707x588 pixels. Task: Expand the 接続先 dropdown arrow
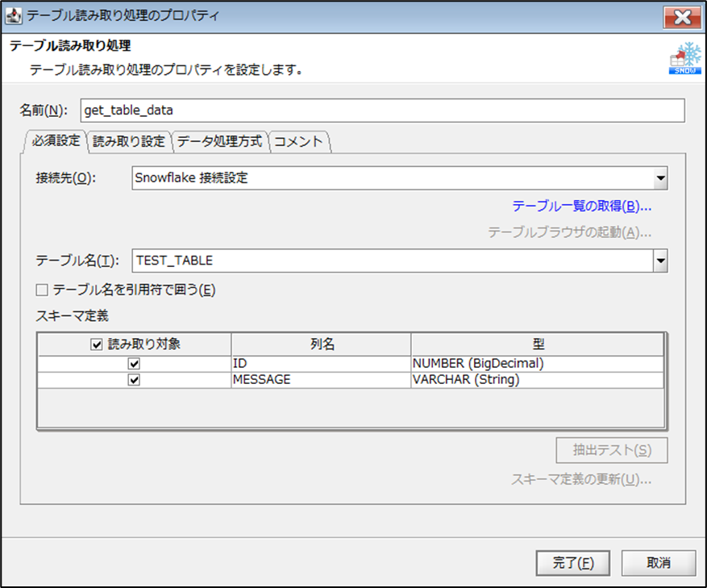tap(660, 177)
